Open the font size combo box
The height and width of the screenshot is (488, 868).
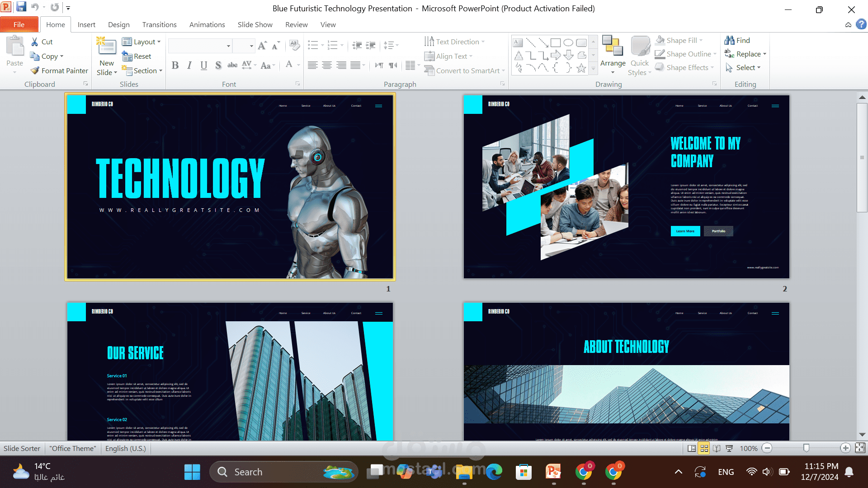pos(244,46)
